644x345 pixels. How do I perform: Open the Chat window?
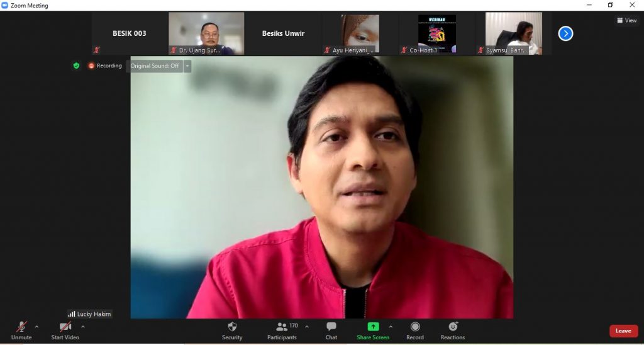[x=331, y=327]
